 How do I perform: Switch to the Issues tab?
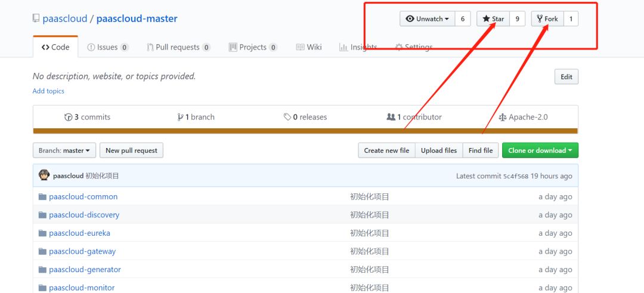tap(108, 47)
